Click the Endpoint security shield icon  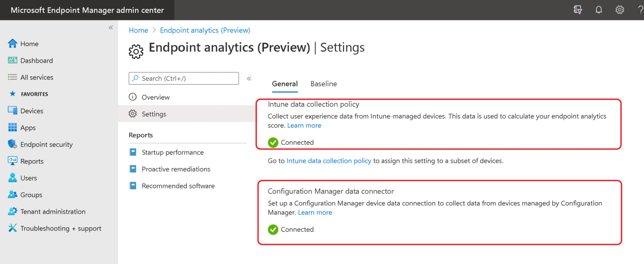coord(13,144)
